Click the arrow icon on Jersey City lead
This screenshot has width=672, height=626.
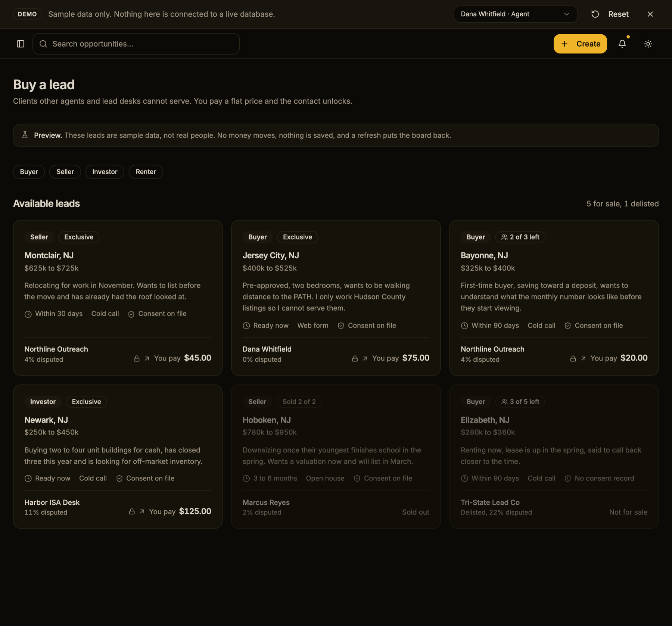click(x=365, y=358)
